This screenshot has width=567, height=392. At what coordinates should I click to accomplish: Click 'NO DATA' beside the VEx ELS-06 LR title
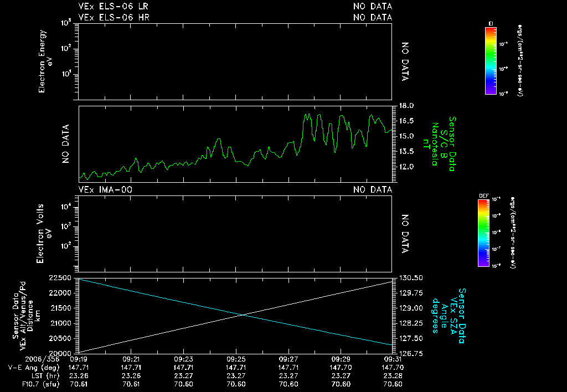tap(373, 7)
